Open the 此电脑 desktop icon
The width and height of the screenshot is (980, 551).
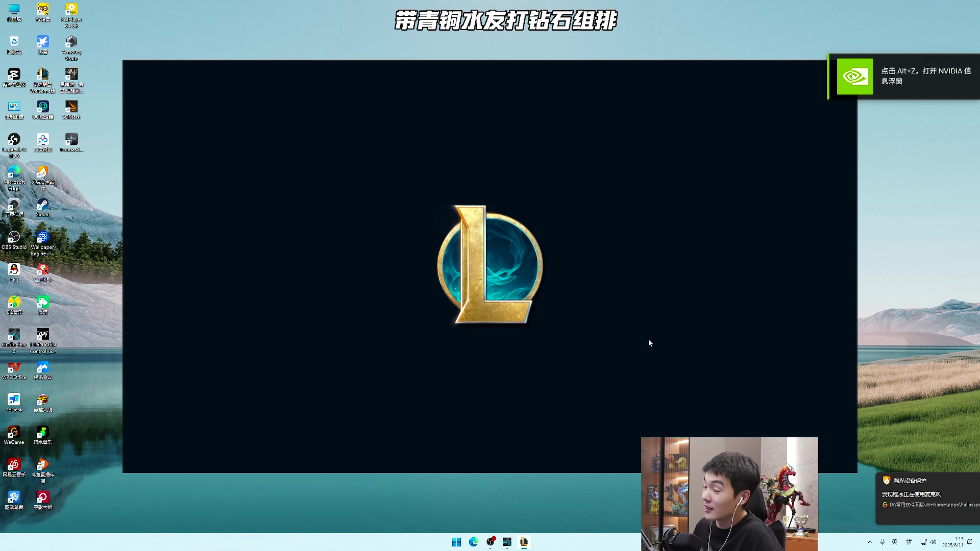pos(14,12)
